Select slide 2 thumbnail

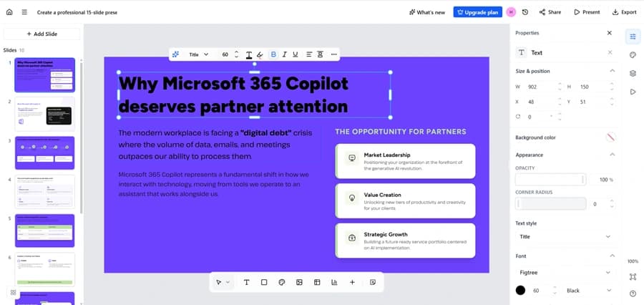[x=45, y=114]
